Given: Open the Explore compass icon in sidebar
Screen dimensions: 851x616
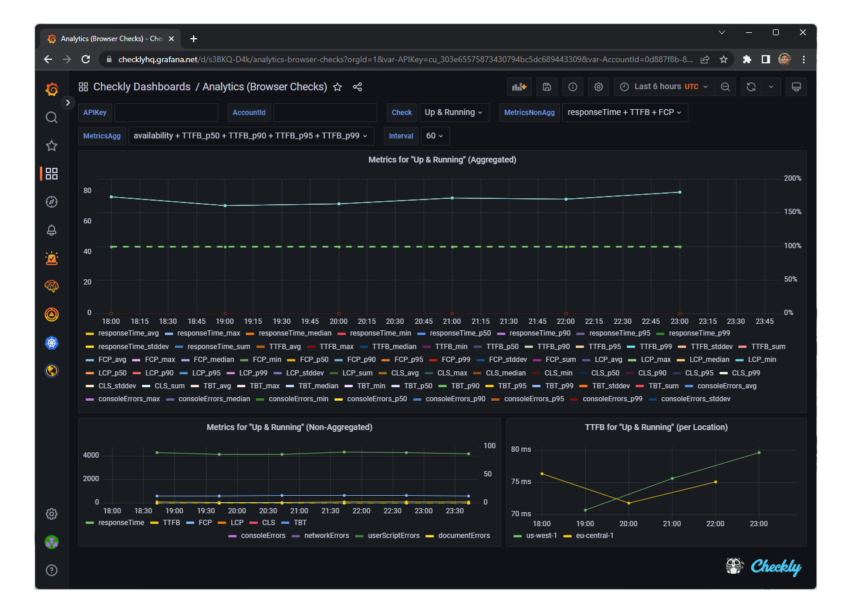Looking at the screenshot, I should tap(52, 201).
